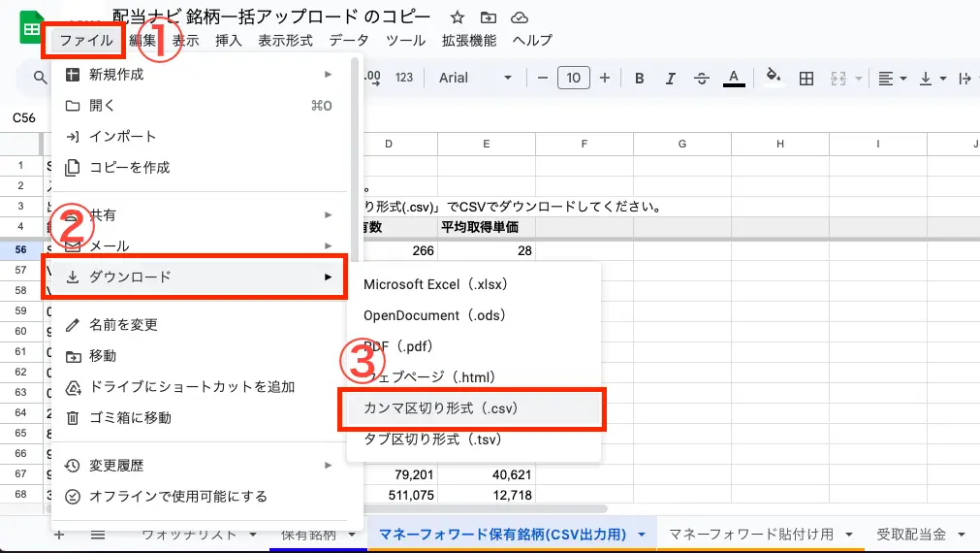Switch to the ウォッチリスト sheet tab
The width and height of the screenshot is (980, 553).
tap(189, 535)
